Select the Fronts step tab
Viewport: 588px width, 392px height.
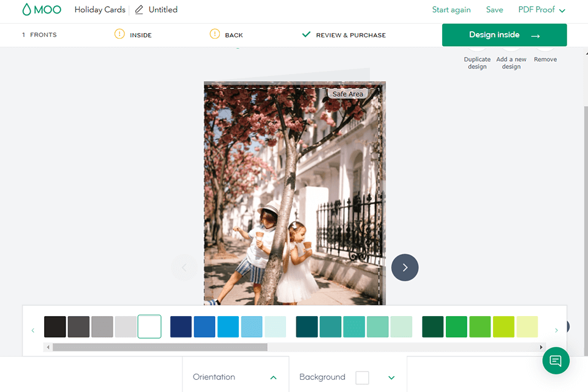(39, 35)
